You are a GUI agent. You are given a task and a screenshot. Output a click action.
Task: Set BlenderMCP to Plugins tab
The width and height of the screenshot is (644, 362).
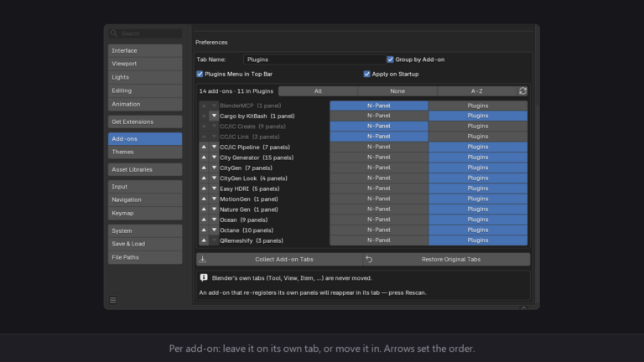[x=478, y=106]
